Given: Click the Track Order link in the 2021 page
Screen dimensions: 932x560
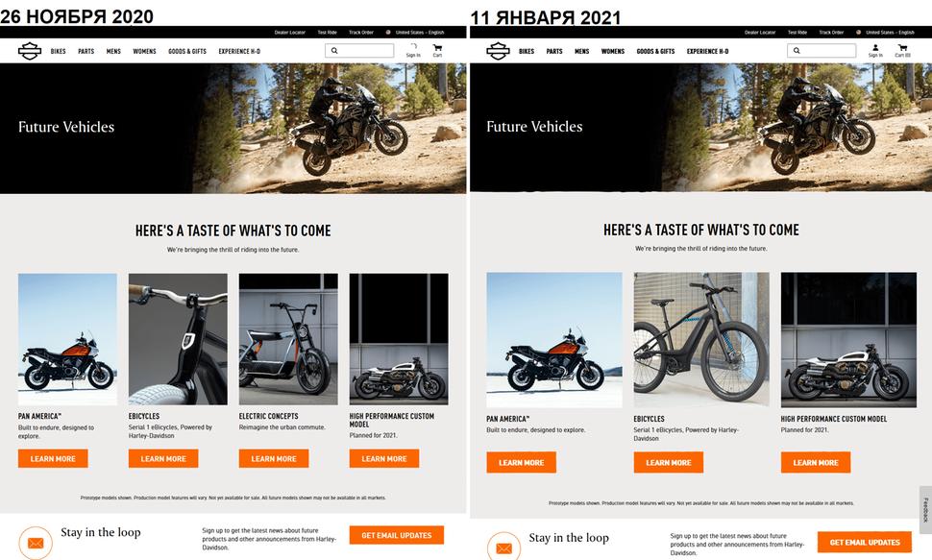Looking at the screenshot, I should 831,32.
